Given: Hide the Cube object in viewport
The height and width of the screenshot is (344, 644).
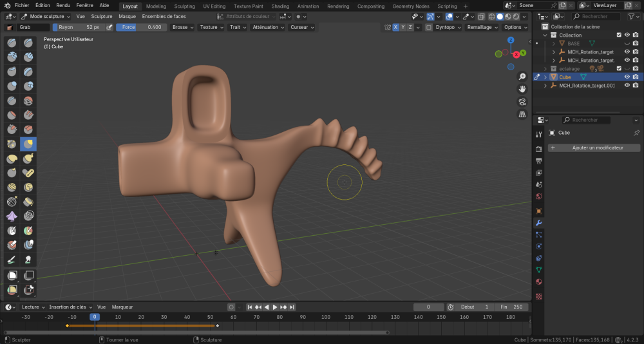Looking at the screenshot, I should 627,77.
